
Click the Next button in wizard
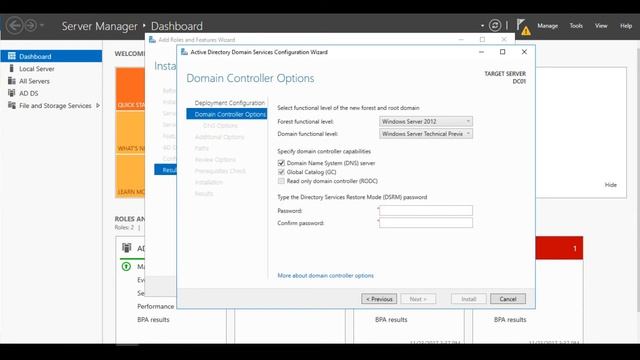point(418,299)
